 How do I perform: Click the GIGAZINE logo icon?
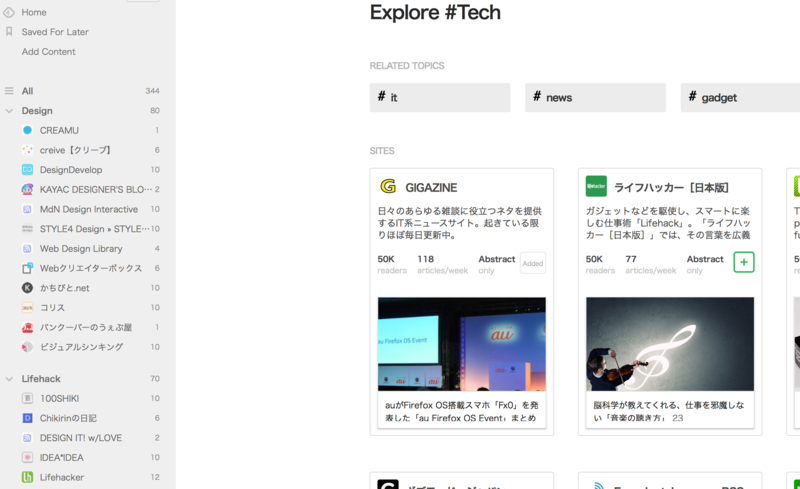[x=388, y=186]
